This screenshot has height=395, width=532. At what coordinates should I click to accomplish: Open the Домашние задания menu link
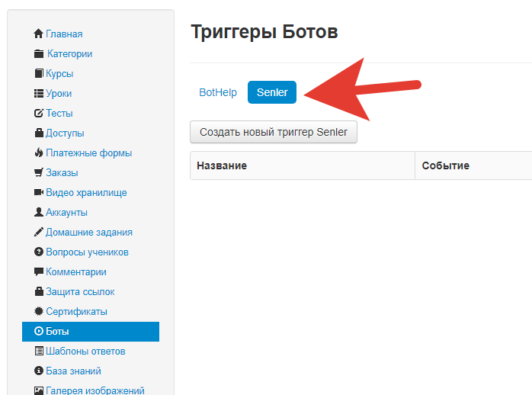tap(88, 233)
